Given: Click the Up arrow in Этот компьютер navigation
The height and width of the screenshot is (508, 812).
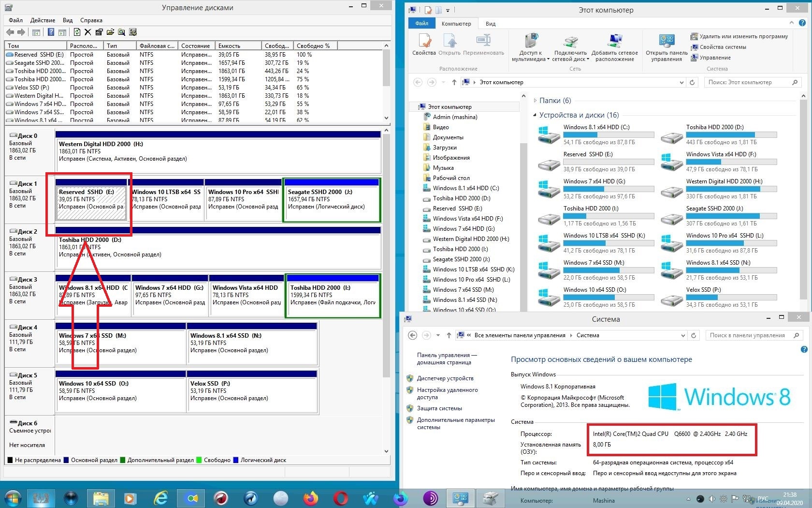Looking at the screenshot, I should [x=454, y=82].
